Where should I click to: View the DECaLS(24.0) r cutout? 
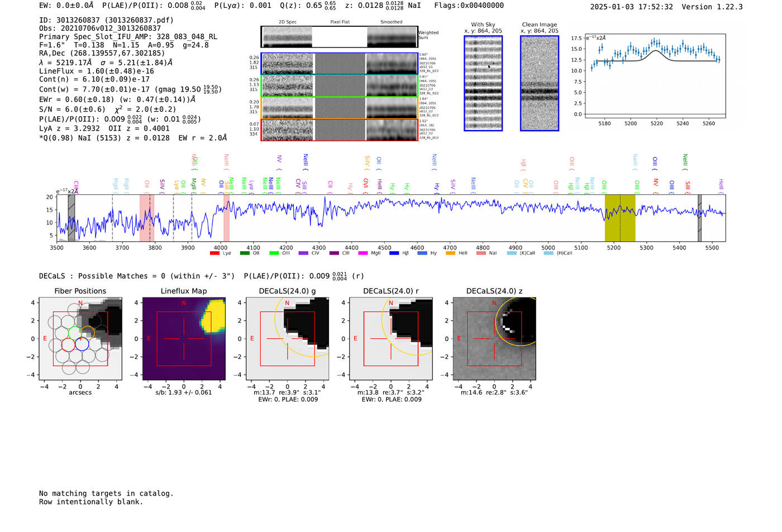point(391,338)
